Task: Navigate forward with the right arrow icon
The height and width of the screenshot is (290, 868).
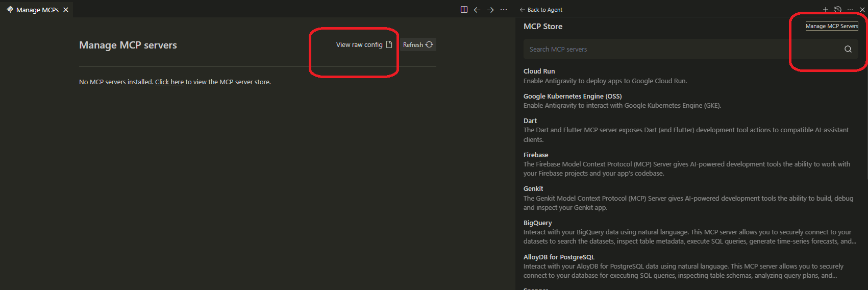Action: tap(490, 10)
